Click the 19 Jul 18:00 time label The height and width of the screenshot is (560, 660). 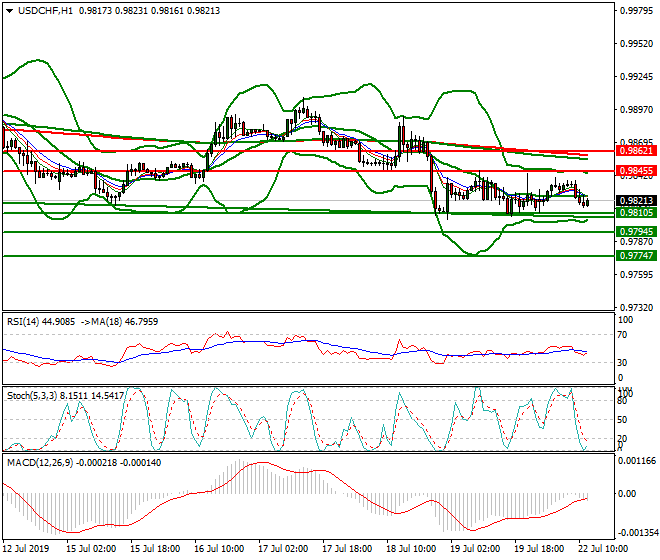pyautogui.click(x=539, y=549)
